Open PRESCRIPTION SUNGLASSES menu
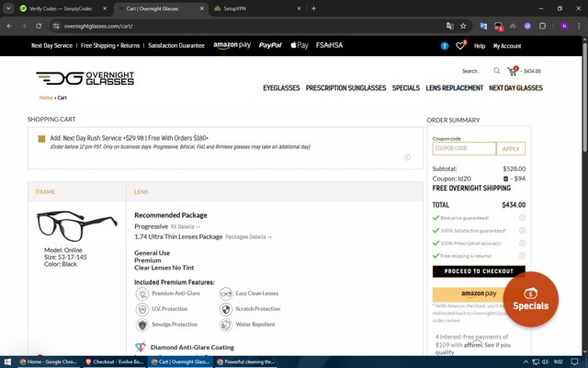The height and width of the screenshot is (368, 588). 345,88
